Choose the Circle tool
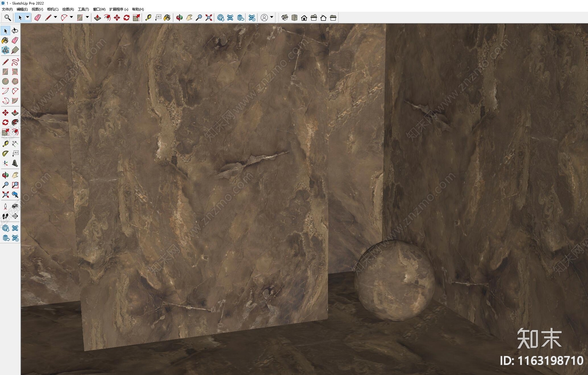 tap(5, 81)
